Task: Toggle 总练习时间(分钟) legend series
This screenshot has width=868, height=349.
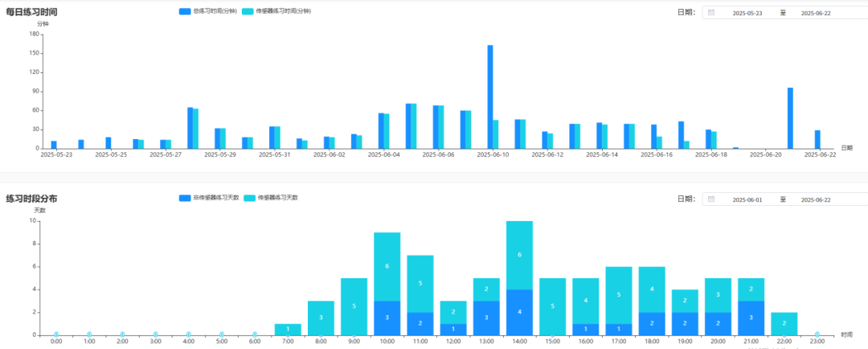Action: click(x=207, y=11)
